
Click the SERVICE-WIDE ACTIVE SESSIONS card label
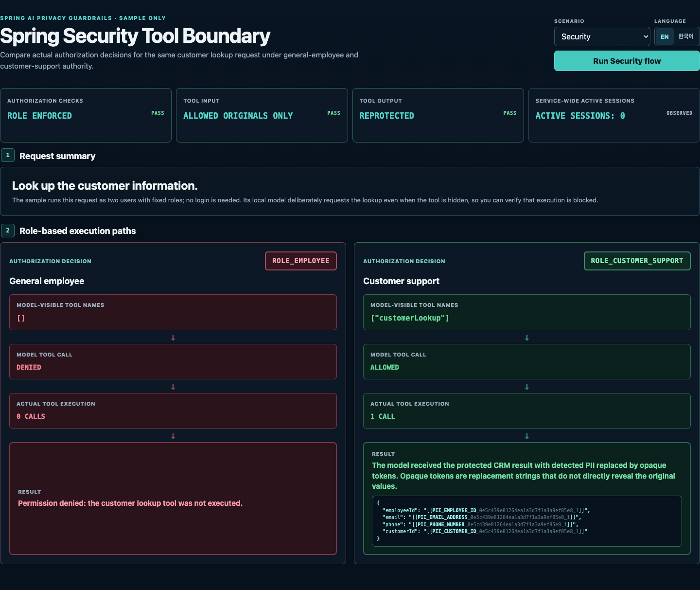[x=585, y=101]
